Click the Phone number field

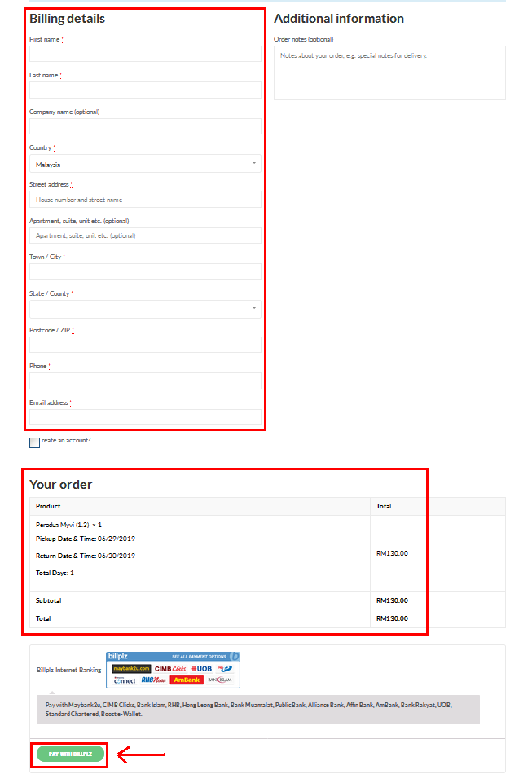coord(145,381)
